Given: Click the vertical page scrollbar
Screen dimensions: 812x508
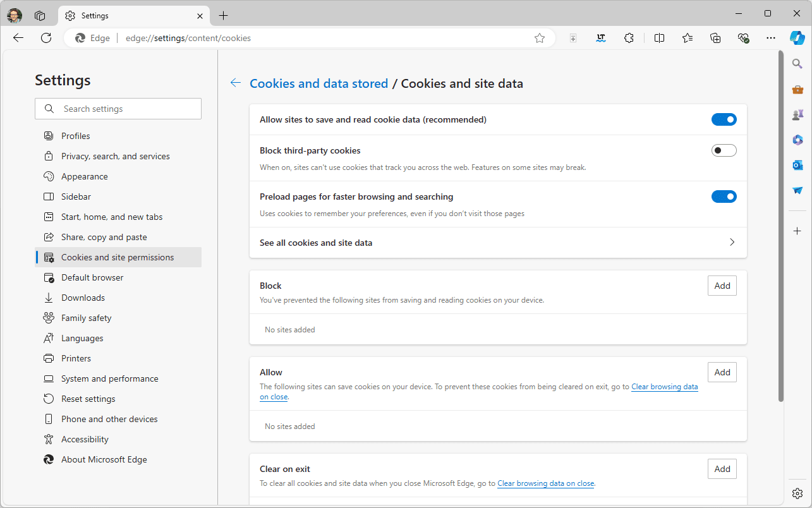Looking at the screenshot, I should click(781, 226).
